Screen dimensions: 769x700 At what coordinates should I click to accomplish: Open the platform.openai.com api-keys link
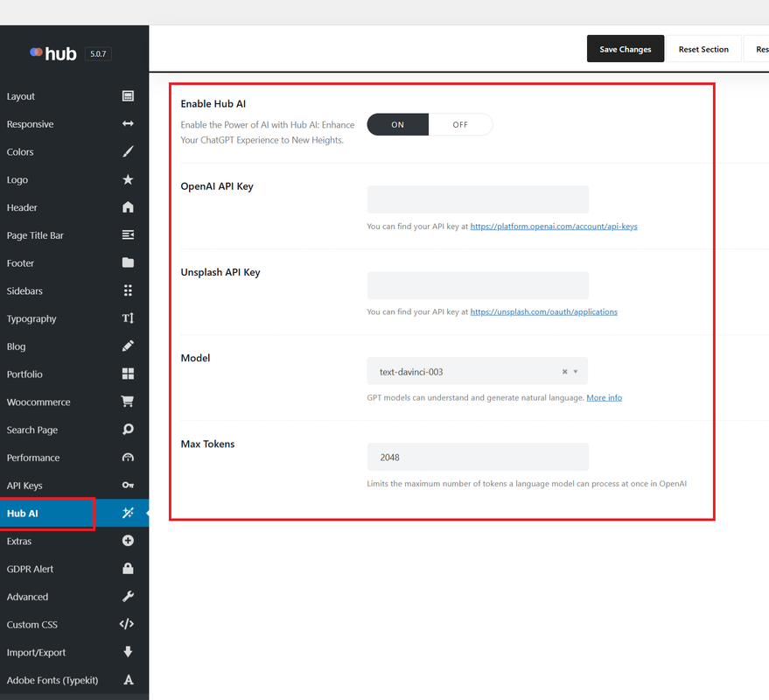tap(554, 226)
